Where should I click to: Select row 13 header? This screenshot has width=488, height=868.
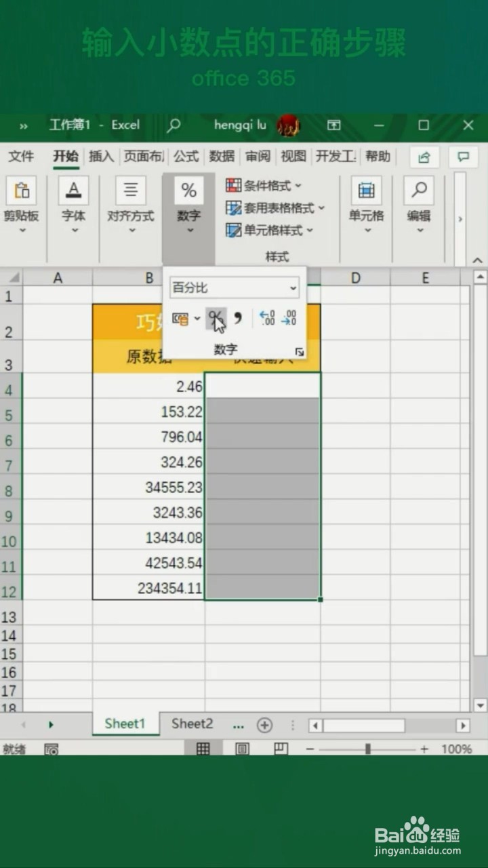(11, 616)
